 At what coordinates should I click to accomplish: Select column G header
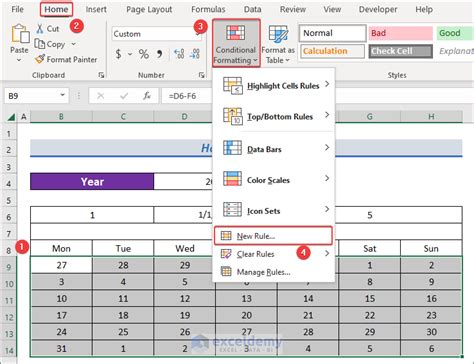click(x=369, y=117)
